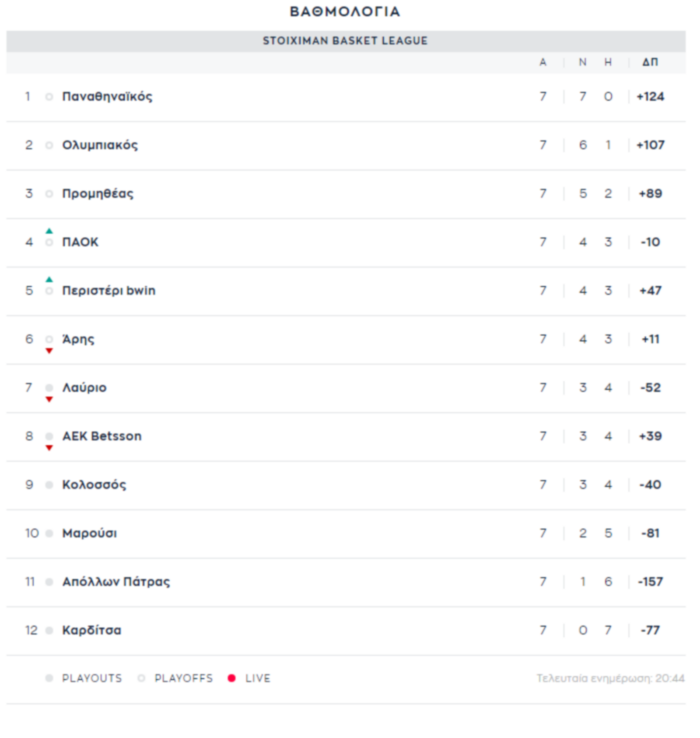Viewport: 700px width, 738px height.
Task: Click the PLAYOUTS legend label
Action: coord(92,678)
